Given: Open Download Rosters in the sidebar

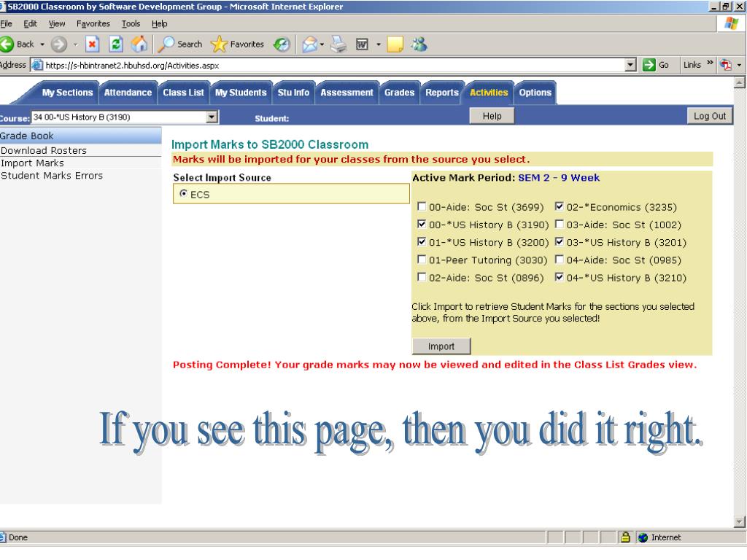Looking at the screenshot, I should point(43,150).
